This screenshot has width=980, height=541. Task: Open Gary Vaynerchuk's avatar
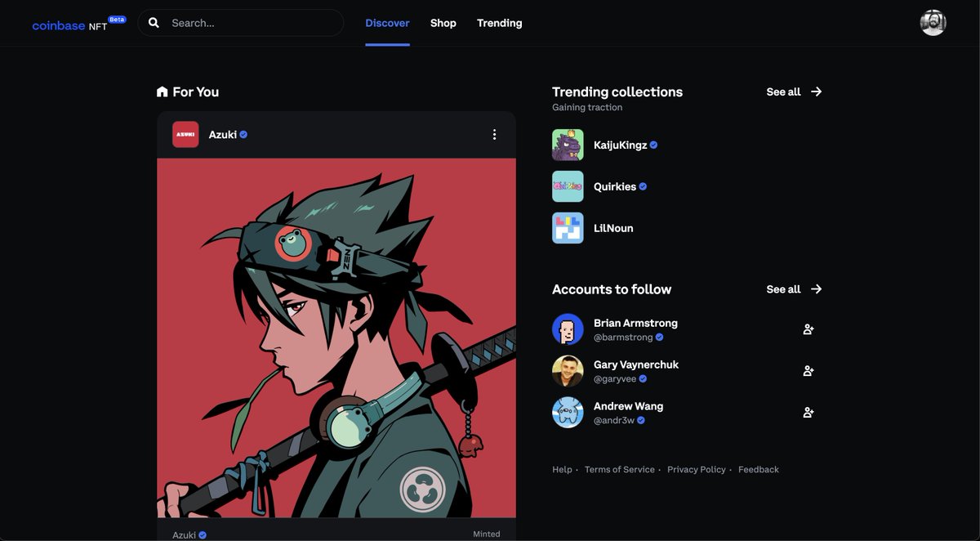point(568,371)
